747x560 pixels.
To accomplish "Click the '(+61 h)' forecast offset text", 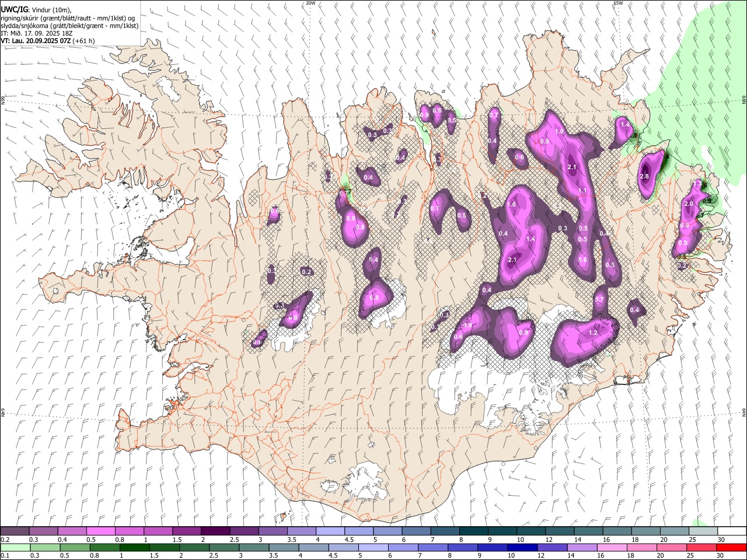I will coord(84,41).
